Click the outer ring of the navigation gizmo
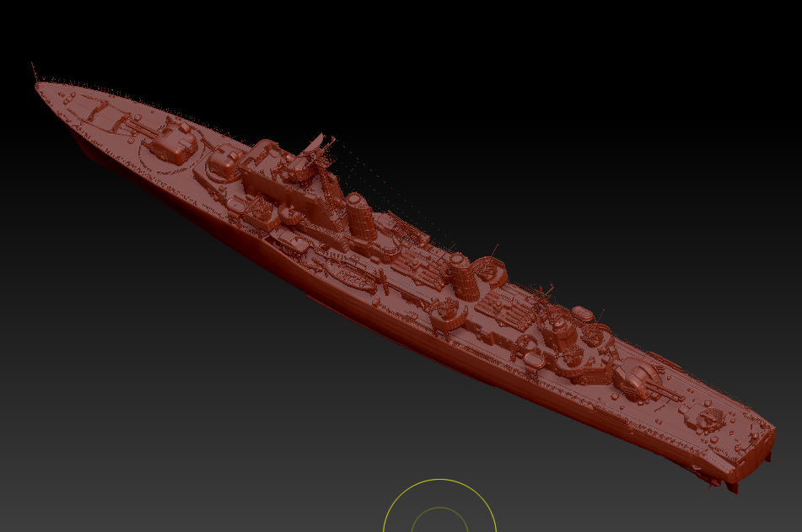Screen dimensions: 802x532 pos(440,478)
